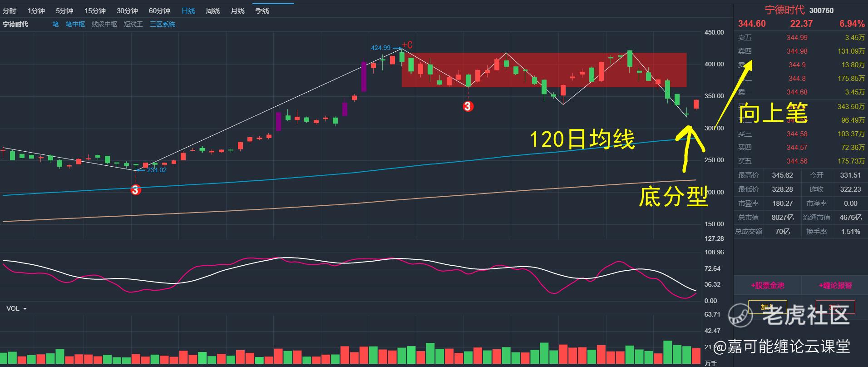This screenshot has height=367, width=868.
Task: Click the red 3 marker below 234.02 low
Action: point(135,190)
